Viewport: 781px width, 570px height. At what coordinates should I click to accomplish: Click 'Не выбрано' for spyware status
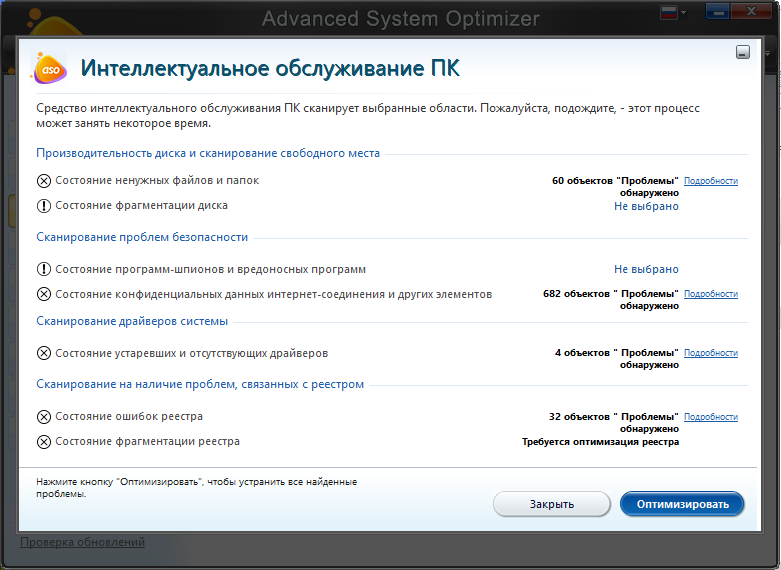(x=646, y=269)
